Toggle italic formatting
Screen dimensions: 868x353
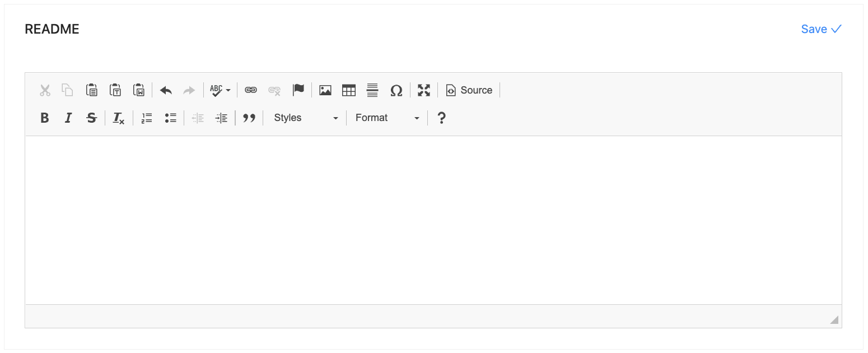point(68,118)
